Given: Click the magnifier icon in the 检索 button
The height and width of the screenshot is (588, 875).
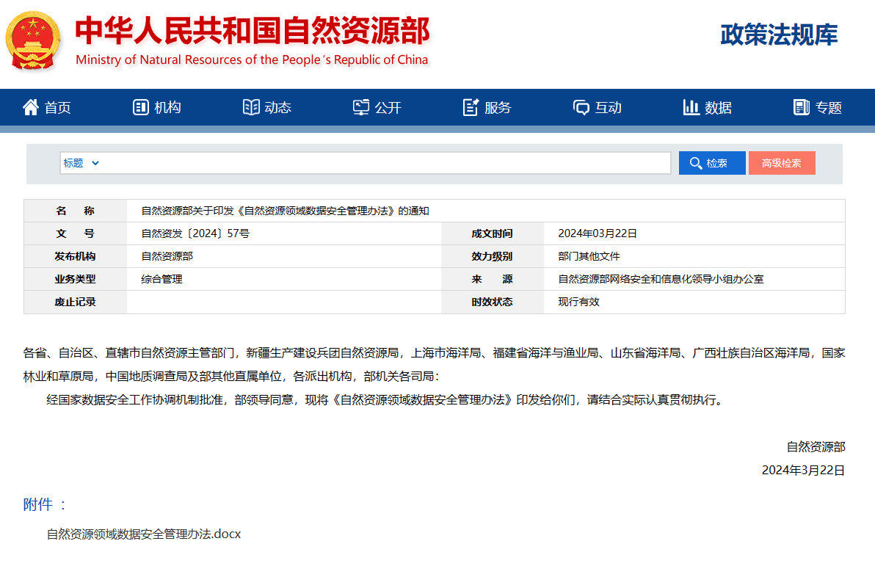Looking at the screenshot, I should click(x=695, y=163).
